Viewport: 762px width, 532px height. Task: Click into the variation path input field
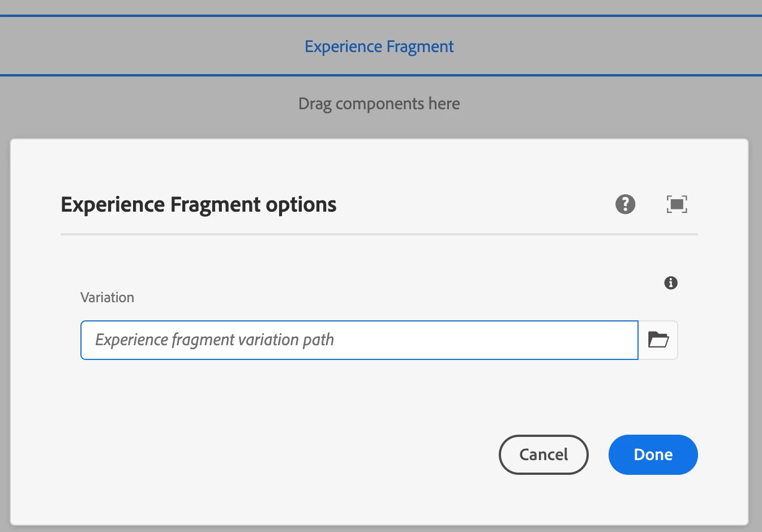[x=359, y=340]
